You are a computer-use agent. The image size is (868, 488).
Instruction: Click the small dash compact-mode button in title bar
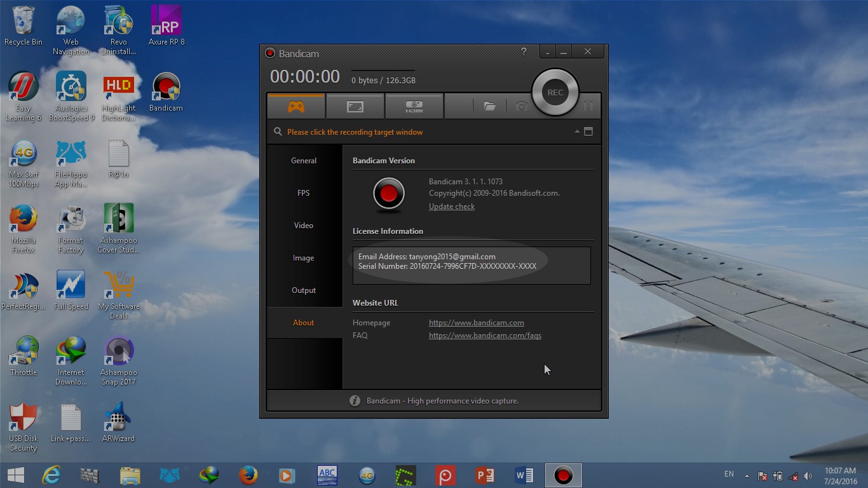pyautogui.click(x=548, y=52)
